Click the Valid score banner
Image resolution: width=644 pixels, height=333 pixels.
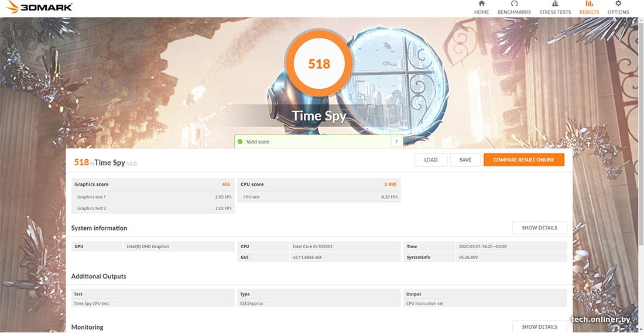point(318,142)
